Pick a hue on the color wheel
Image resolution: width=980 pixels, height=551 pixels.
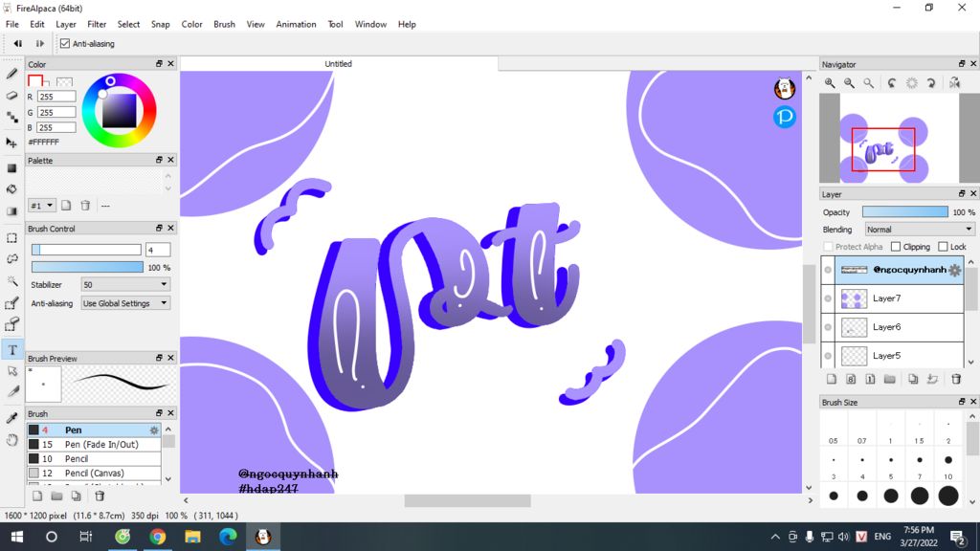pos(119,111)
